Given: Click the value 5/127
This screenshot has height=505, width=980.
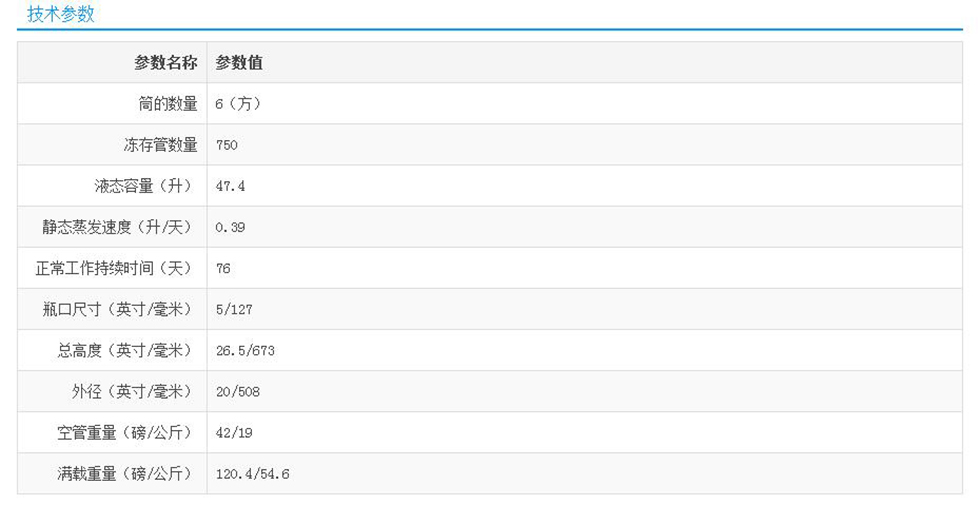Looking at the screenshot, I should tap(234, 309).
